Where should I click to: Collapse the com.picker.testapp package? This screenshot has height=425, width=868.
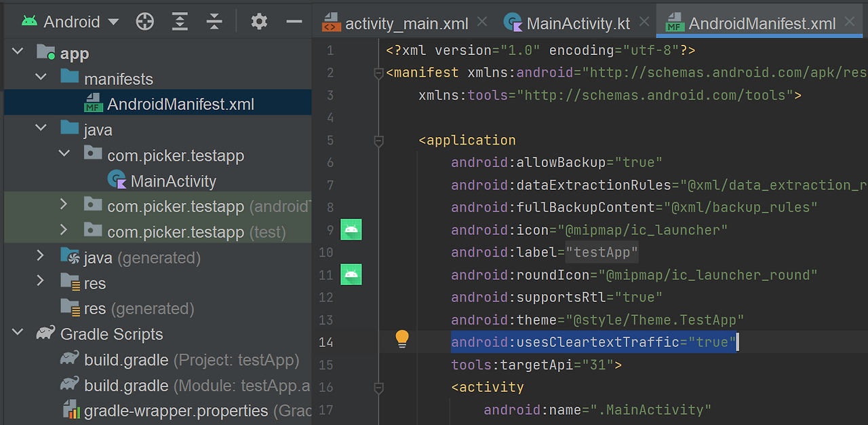(64, 153)
